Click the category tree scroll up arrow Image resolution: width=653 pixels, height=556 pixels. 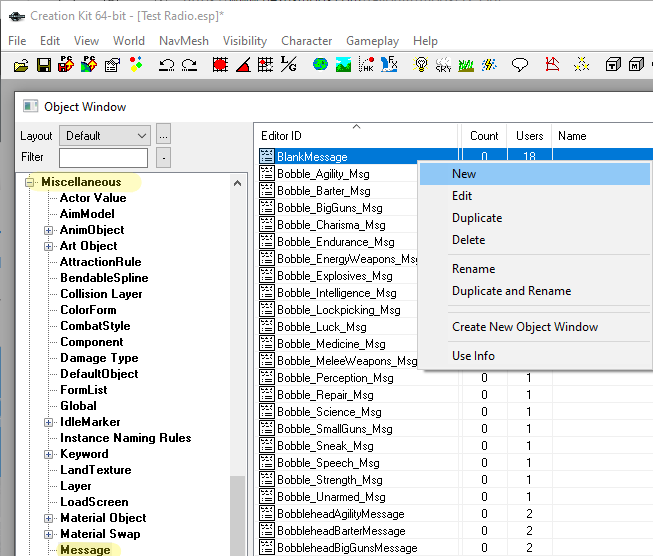pos(237,183)
